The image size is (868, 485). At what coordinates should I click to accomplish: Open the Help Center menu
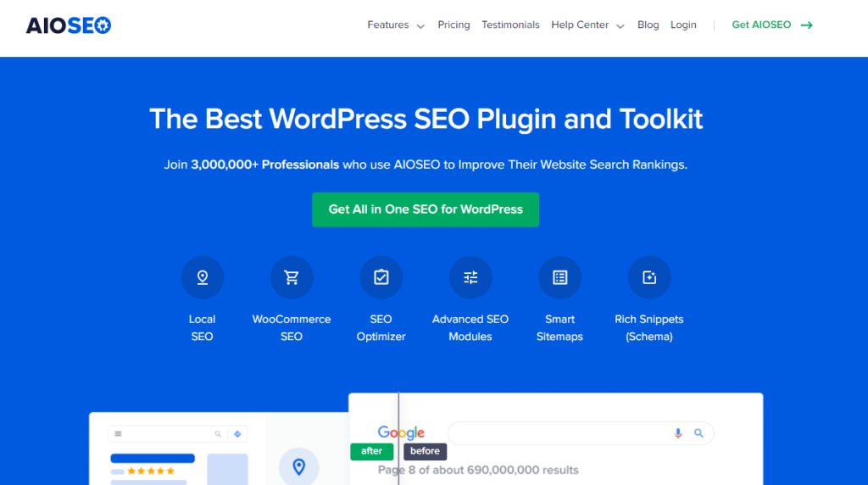click(x=580, y=25)
